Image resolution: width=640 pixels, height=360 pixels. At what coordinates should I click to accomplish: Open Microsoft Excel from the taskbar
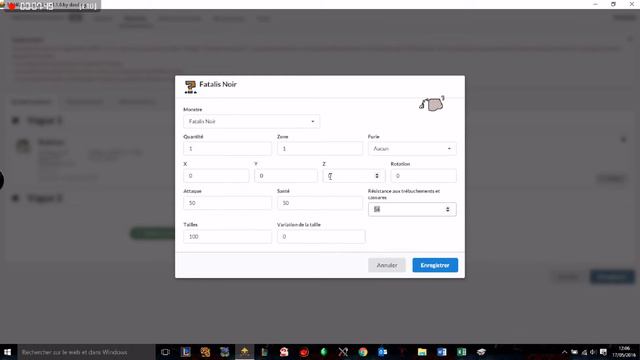(461, 352)
